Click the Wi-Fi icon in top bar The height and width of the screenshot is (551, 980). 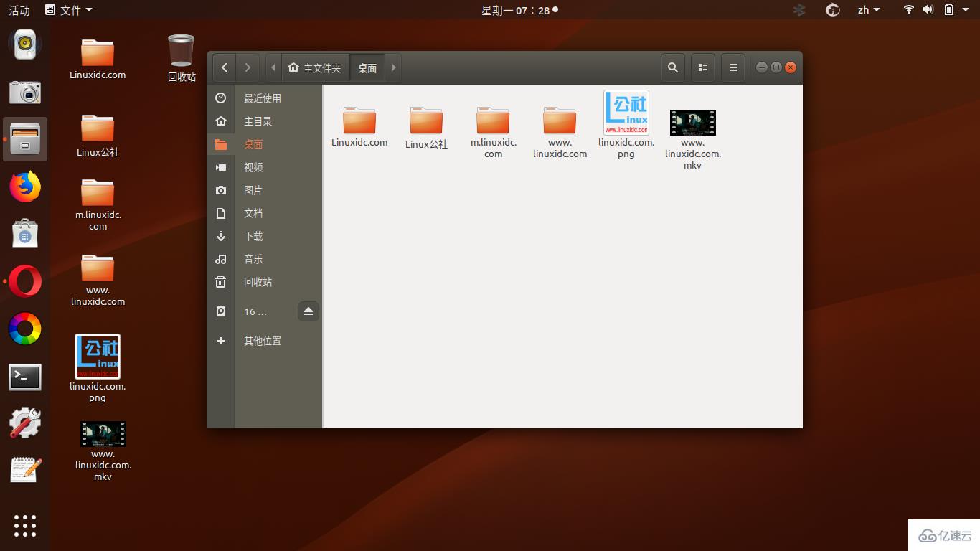(x=909, y=10)
